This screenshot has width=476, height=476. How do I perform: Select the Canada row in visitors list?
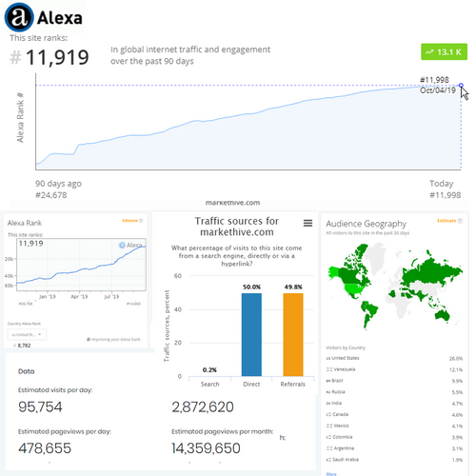pos(394,414)
